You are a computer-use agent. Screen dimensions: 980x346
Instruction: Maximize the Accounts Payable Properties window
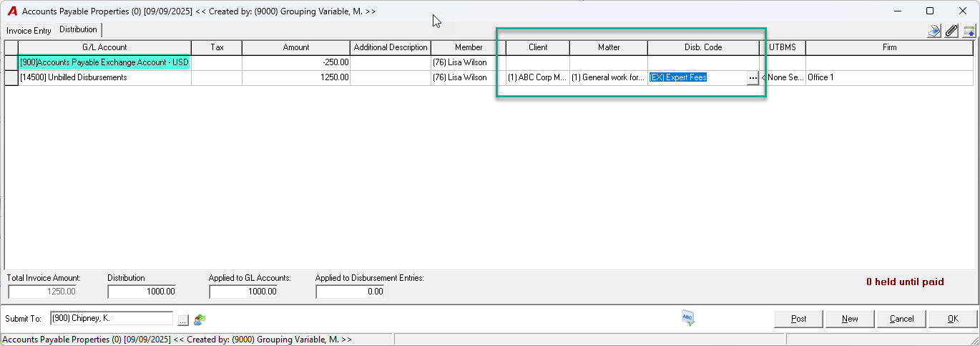pyautogui.click(x=930, y=11)
